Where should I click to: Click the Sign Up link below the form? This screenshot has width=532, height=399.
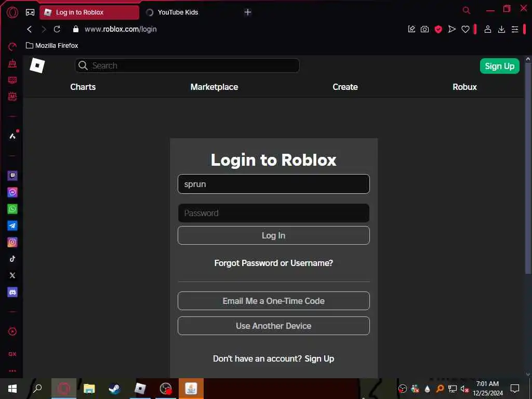[320, 358]
